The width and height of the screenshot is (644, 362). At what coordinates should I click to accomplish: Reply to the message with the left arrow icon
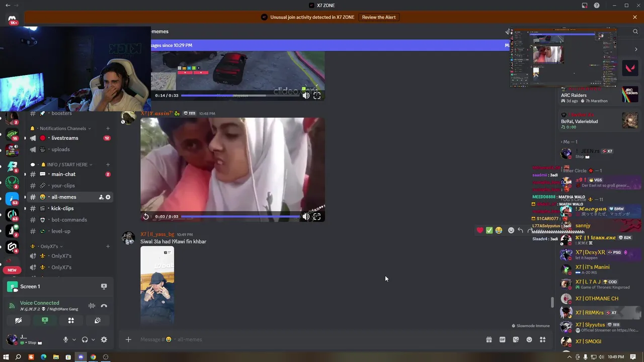(x=521, y=230)
